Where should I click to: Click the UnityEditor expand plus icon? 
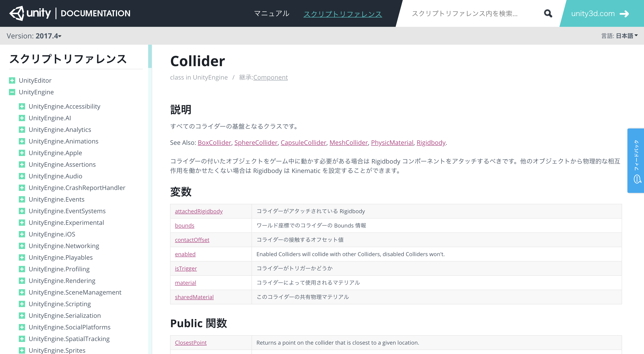12,80
